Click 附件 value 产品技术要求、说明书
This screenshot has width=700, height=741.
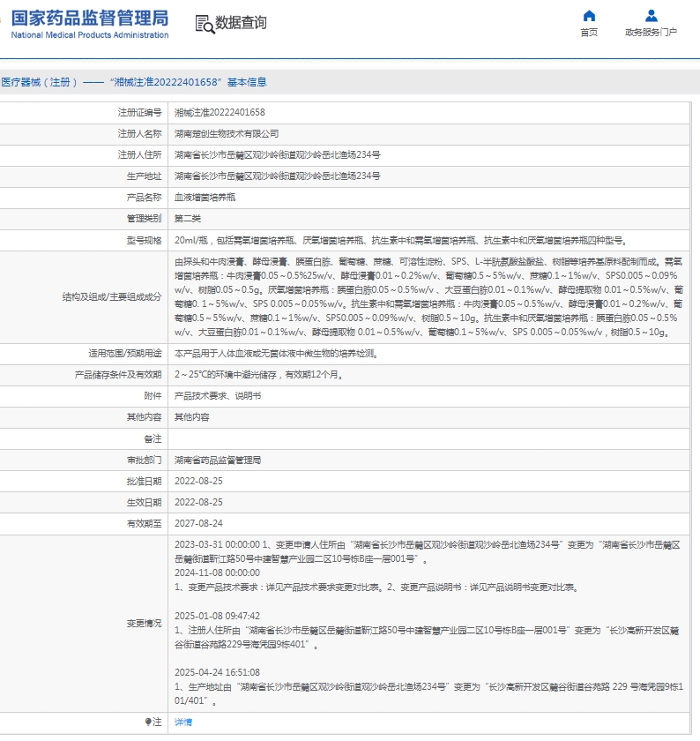(218, 396)
